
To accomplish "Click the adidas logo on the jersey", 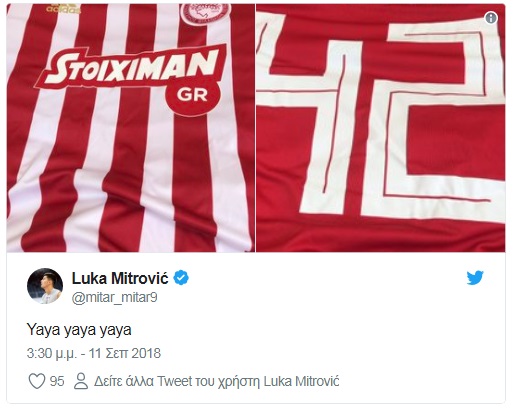I will coord(63,8).
